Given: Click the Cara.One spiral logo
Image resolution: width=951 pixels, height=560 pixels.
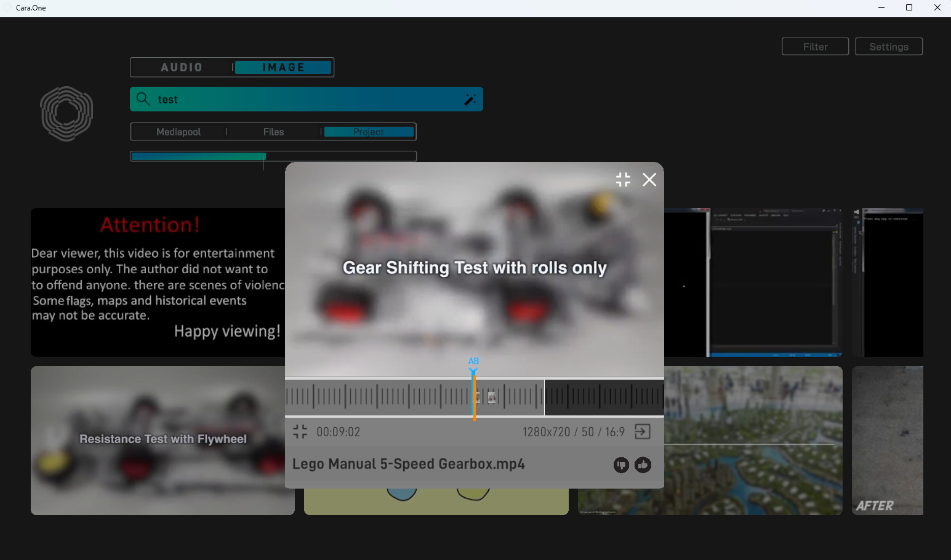Looking at the screenshot, I should 66,114.
